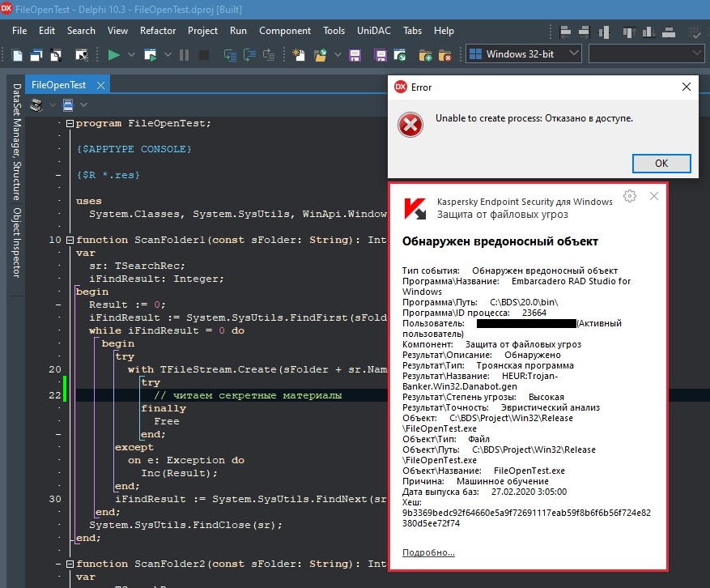Open the DataSet Manager, Structure side panel

tap(17, 142)
